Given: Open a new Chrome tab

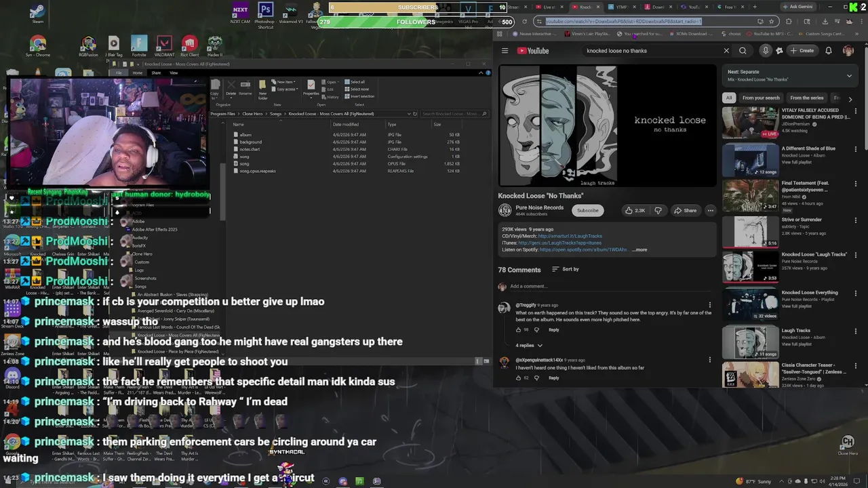Looking at the screenshot, I should coord(755,7).
